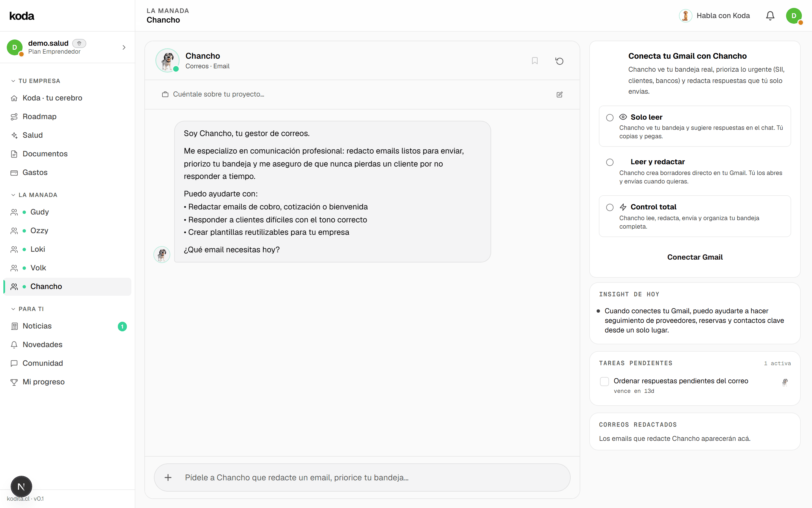This screenshot has width=812, height=508.
Task: Select the Leer y redactar radio option
Action: tap(610, 162)
